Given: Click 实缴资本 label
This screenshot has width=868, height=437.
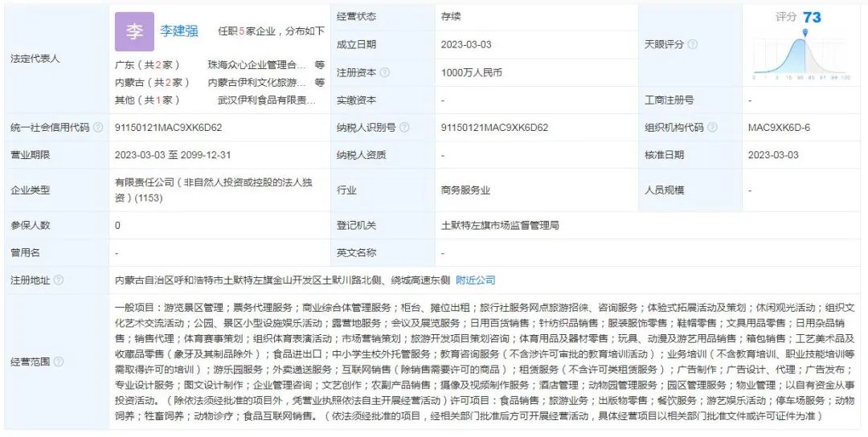Looking at the screenshot, I should (x=356, y=100).
